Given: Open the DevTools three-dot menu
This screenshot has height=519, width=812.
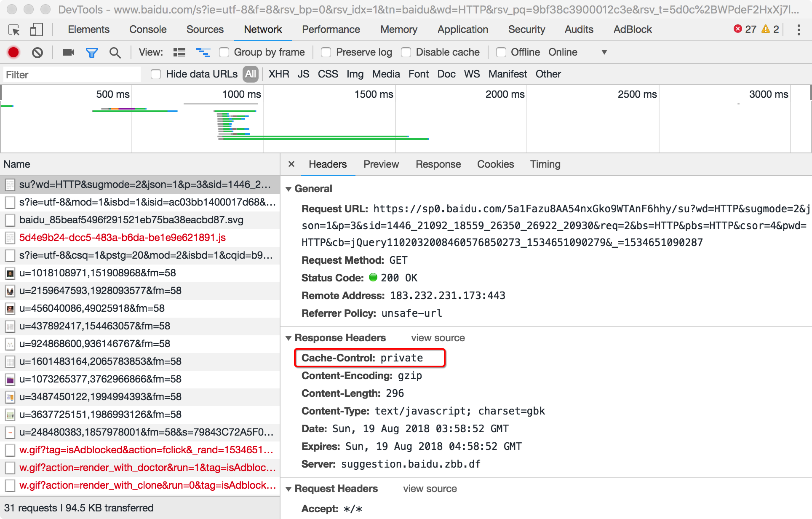Looking at the screenshot, I should tap(799, 30).
